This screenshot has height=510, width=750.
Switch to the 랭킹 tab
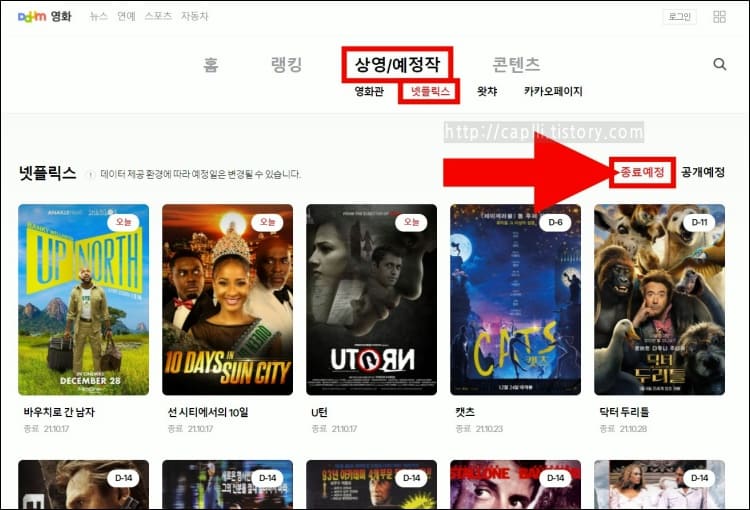[287, 64]
